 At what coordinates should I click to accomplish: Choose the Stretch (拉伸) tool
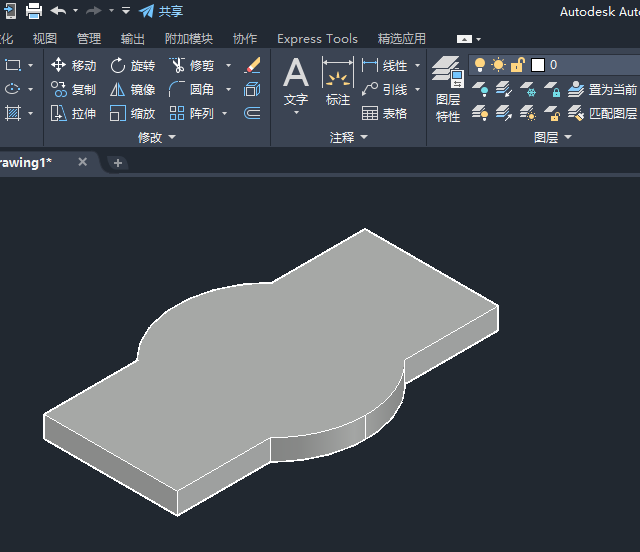pos(73,113)
